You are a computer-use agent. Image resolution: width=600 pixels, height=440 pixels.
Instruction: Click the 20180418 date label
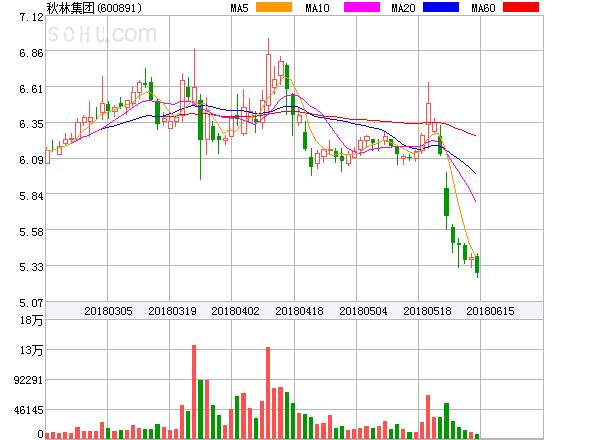tap(299, 311)
